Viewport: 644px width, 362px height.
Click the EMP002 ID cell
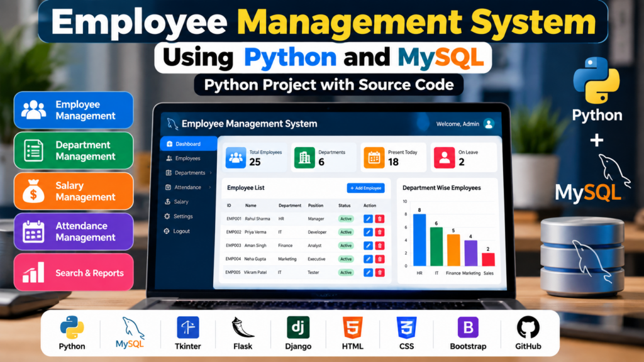click(233, 233)
